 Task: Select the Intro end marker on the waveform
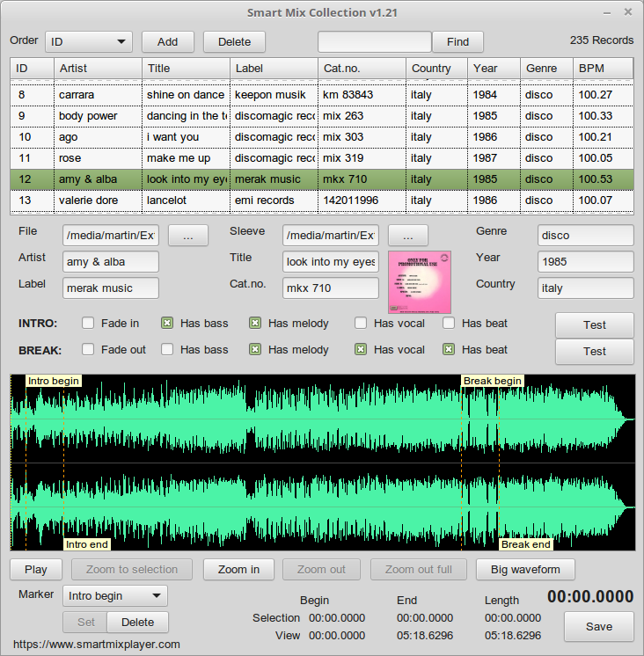tap(87, 544)
